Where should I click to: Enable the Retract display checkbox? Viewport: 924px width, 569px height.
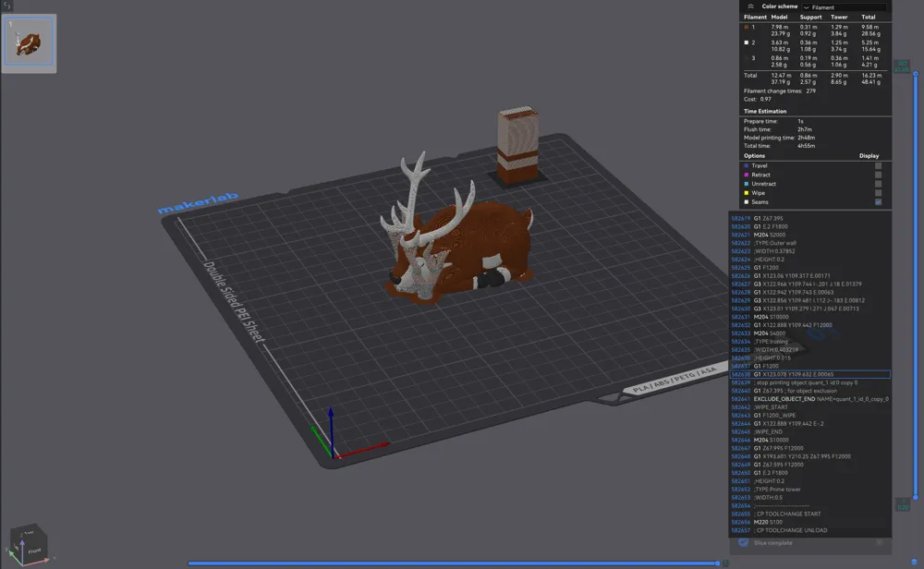tap(878, 175)
